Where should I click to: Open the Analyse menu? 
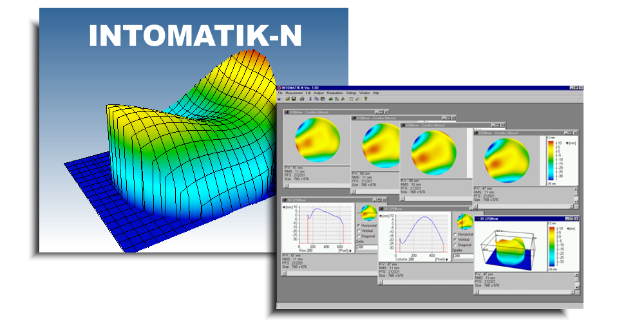[x=319, y=93]
